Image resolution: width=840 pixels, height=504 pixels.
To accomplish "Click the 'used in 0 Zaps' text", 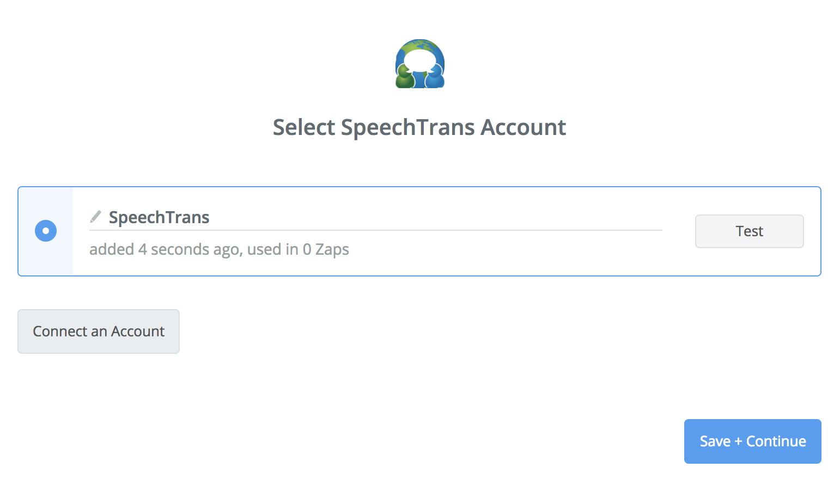I will click(x=298, y=249).
